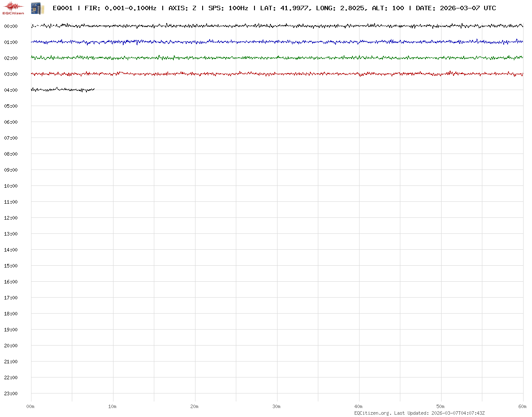
Task: Select the EQ001 station ID in header
Action: pyautogui.click(x=63, y=8)
